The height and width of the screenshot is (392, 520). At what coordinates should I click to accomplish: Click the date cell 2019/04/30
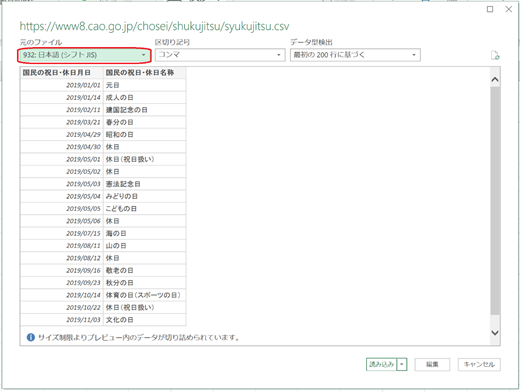(x=62, y=147)
